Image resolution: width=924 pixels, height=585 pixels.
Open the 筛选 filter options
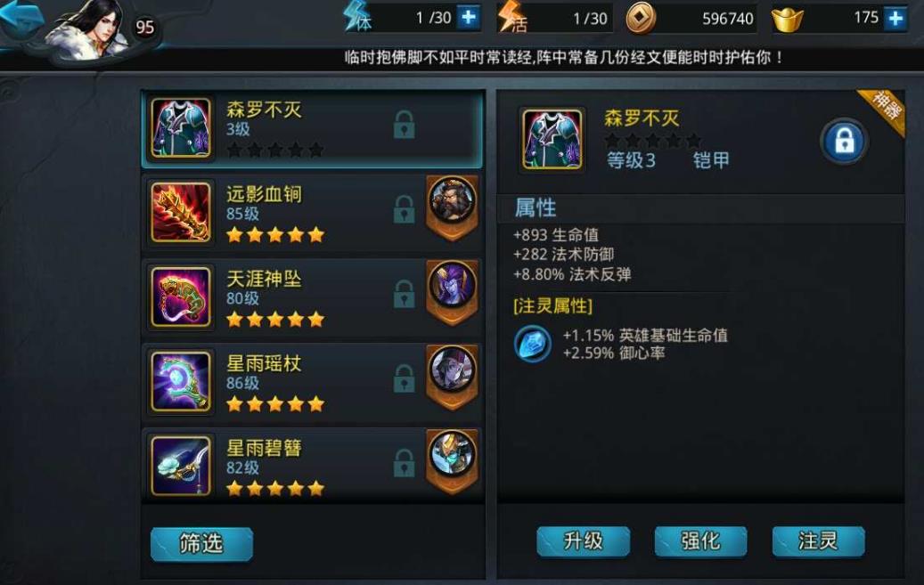pyautogui.click(x=201, y=543)
